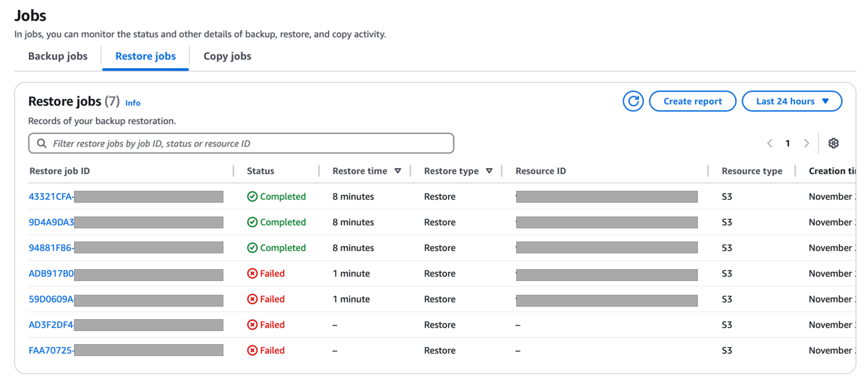
Task: Select the Restore jobs tab
Action: 145,56
